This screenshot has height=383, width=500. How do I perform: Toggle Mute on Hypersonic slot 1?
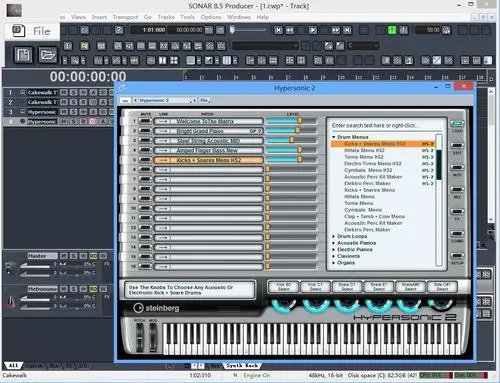tap(145, 121)
